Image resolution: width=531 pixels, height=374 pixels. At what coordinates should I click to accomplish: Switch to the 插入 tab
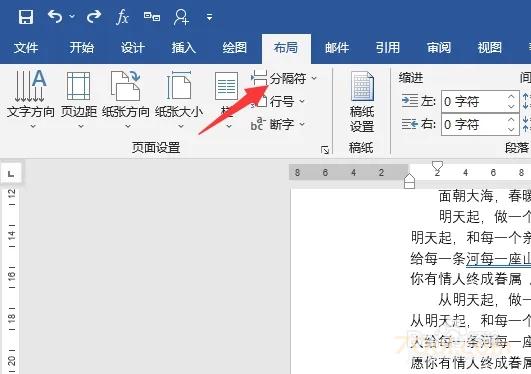pos(184,47)
